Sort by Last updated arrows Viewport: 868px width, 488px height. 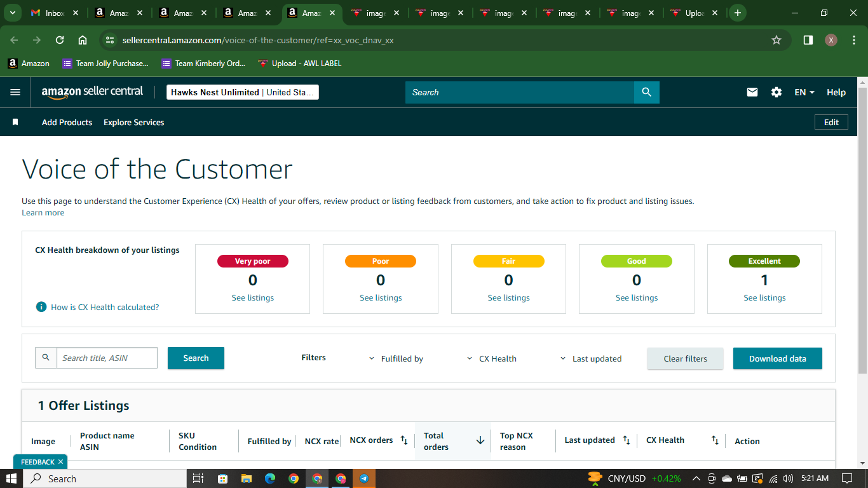click(626, 440)
